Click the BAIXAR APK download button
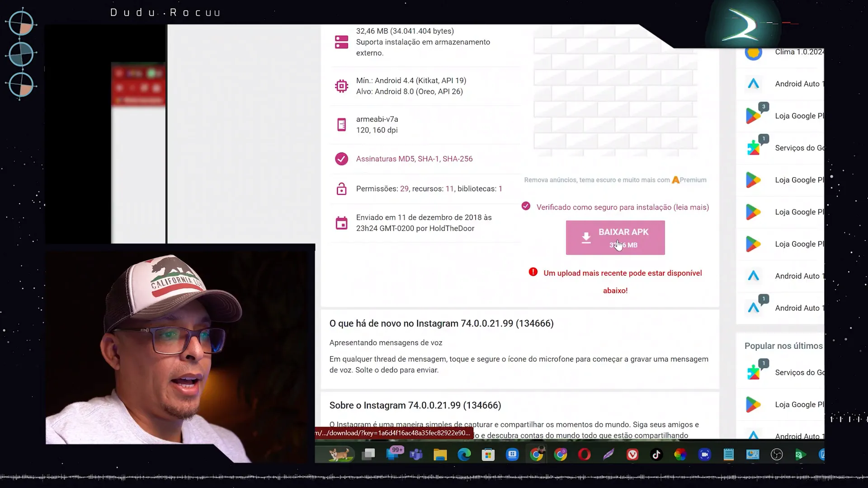868x488 pixels. 615,238
